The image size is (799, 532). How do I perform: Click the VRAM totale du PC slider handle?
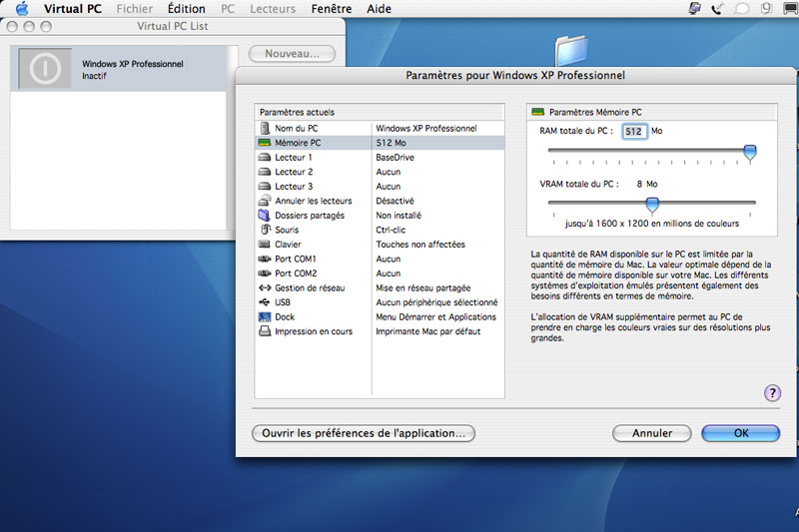[652, 205]
